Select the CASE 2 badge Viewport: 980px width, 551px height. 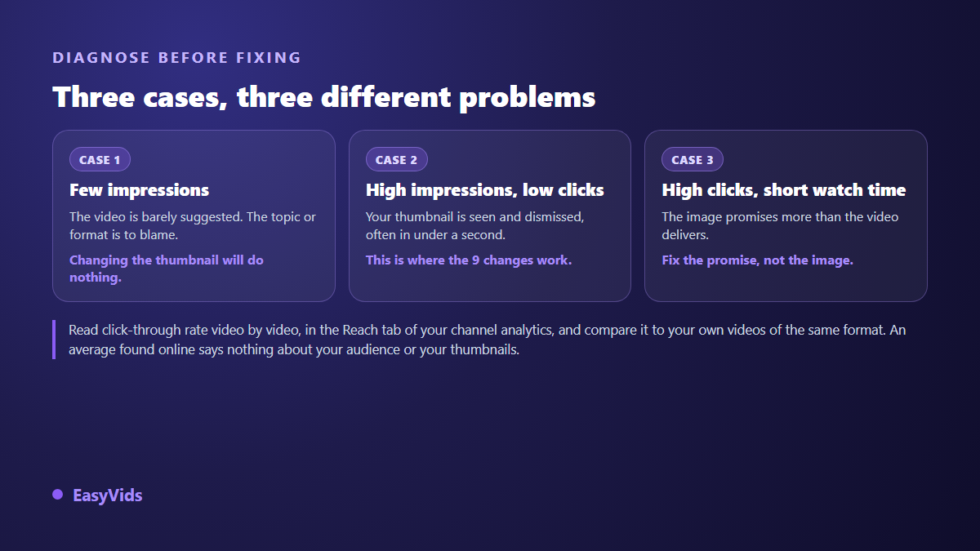[396, 160]
